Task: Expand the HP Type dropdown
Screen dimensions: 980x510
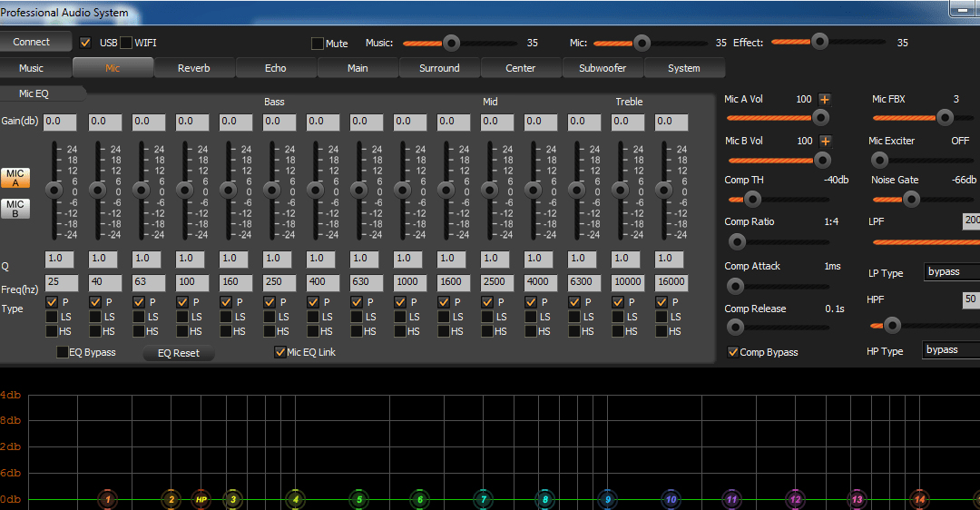Action: tap(951, 350)
